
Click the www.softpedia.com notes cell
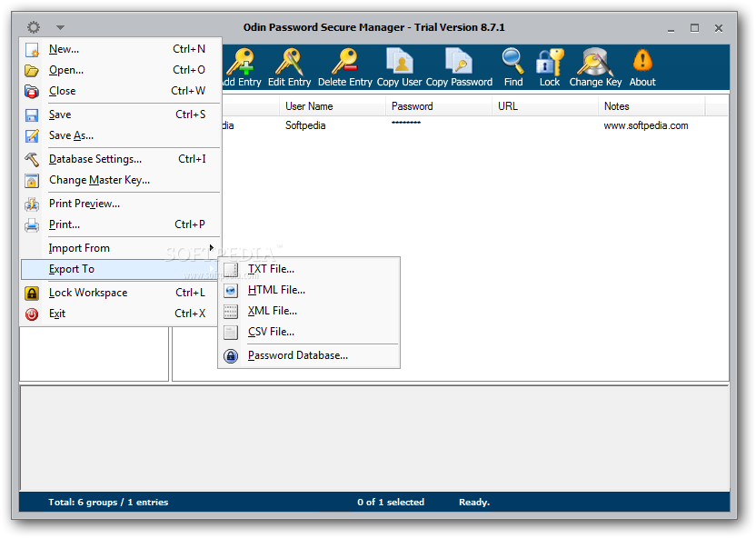click(x=646, y=125)
